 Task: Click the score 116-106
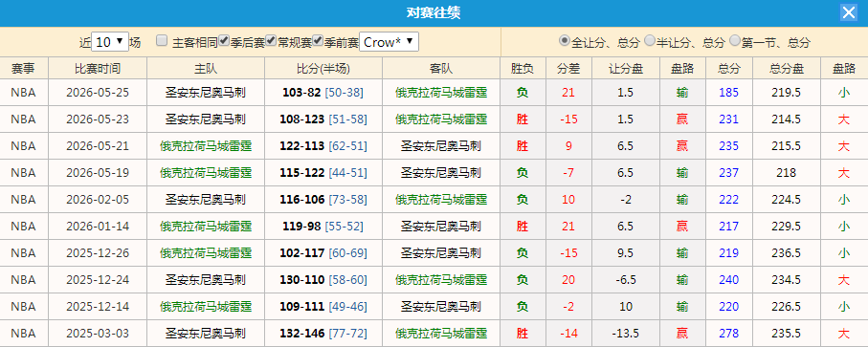302,200
